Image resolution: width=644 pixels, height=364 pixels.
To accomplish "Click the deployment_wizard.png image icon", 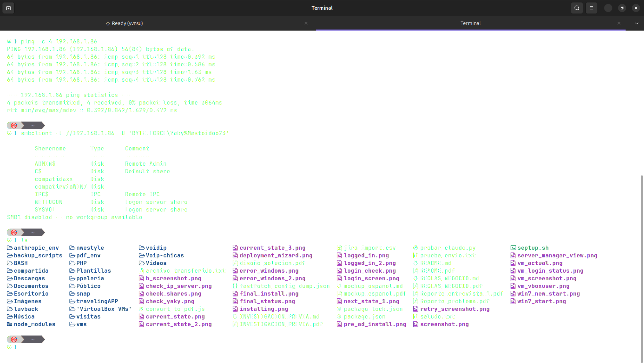I will tap(235, 255).
